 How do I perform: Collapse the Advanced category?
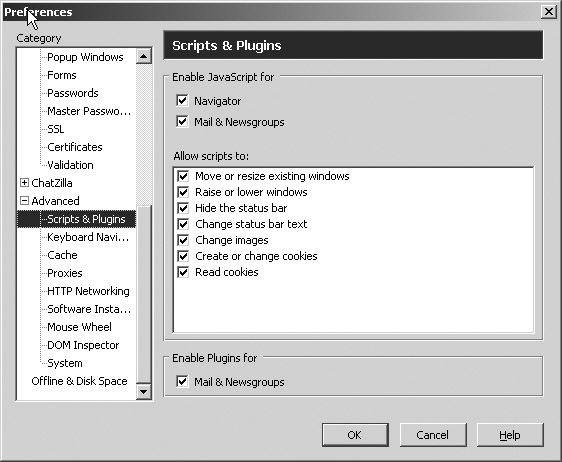24,201
